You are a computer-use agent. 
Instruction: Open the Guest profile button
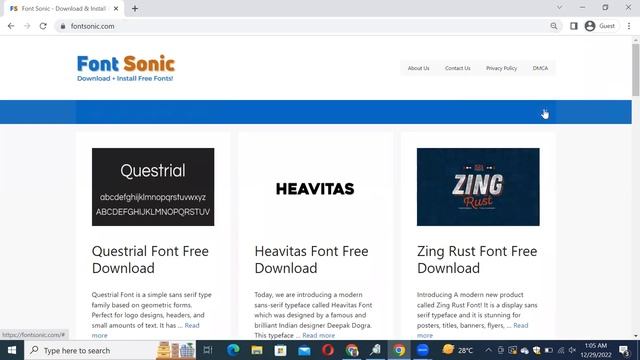600,26
